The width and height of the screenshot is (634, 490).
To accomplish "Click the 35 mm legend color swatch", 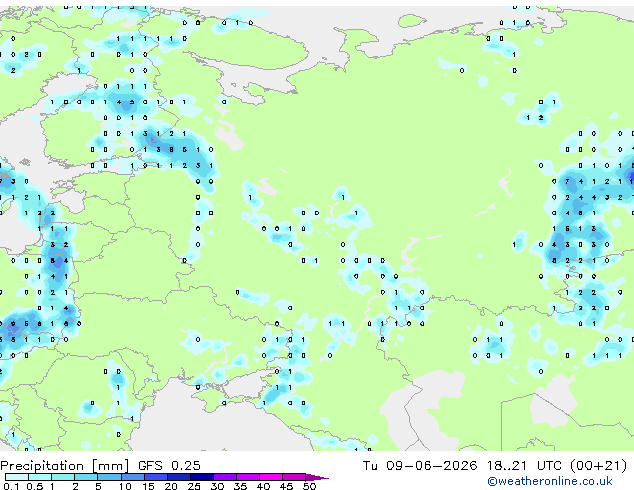I will click(248, 477).
